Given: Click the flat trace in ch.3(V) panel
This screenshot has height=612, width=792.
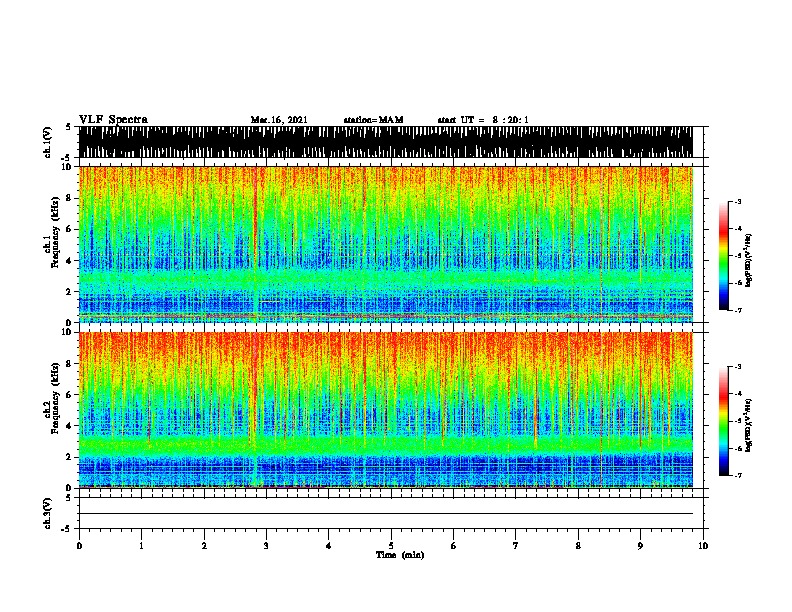Looking at the screenshot, I should 386,514.
